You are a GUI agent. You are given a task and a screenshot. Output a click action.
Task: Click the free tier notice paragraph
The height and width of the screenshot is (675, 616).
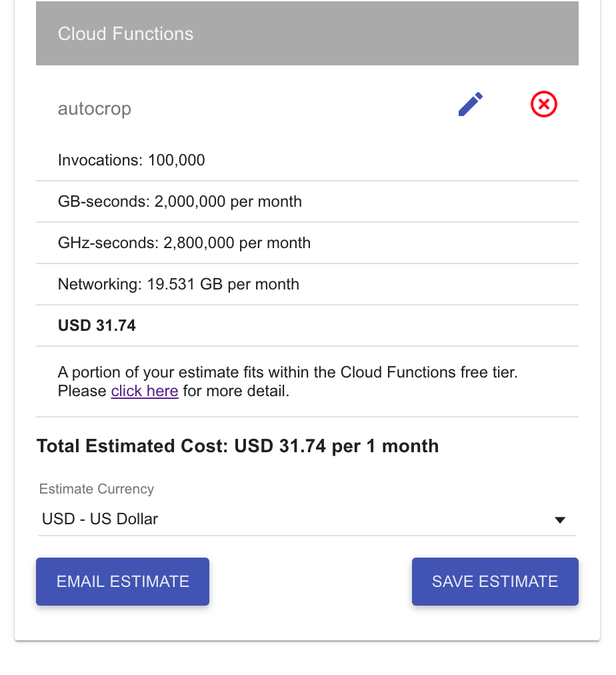pyautogui.click(x=288, y=382)
